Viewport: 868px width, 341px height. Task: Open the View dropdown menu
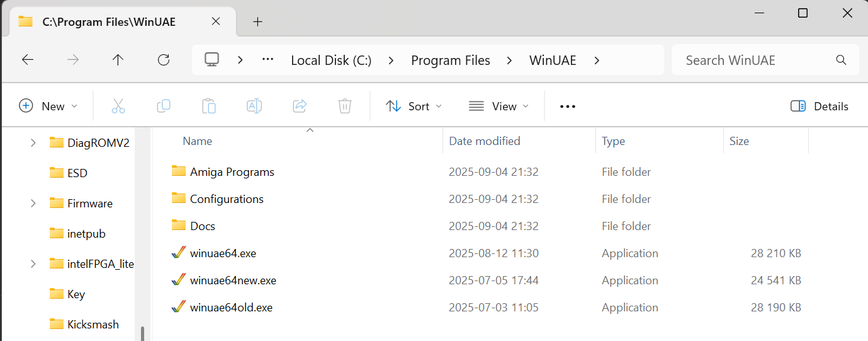499,106
